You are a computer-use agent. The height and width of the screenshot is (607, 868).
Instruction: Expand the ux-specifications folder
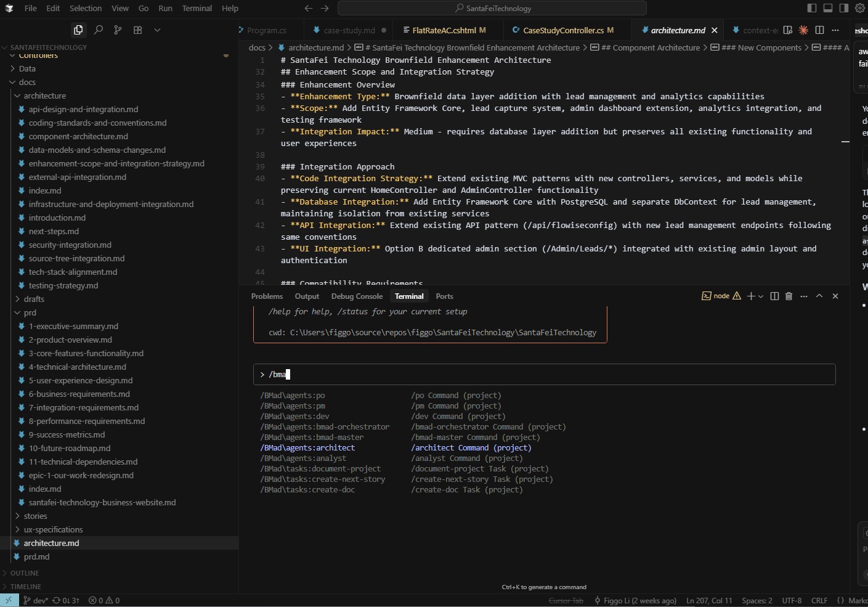coord(119,529)
